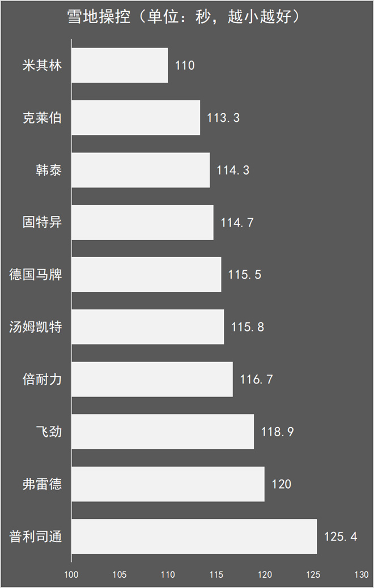Select the 118.9 data label
Image resolution: width=374 pixels, height=588 pixels.
pyautogui.click(x=278, y=432)
